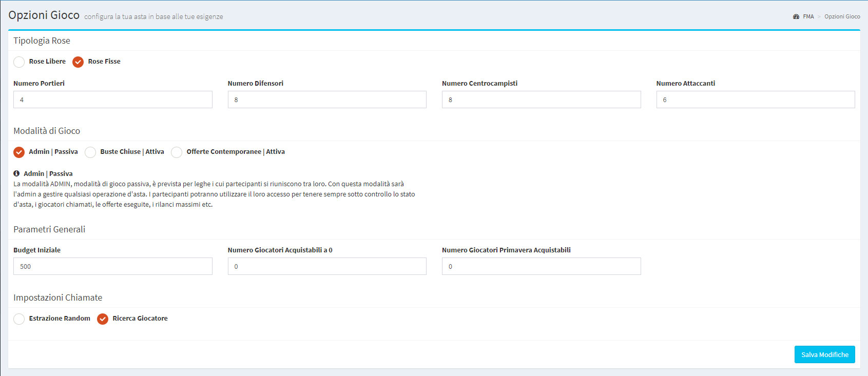
Task: Focus the Numero Attaccanti field
Action: point(755,100)
